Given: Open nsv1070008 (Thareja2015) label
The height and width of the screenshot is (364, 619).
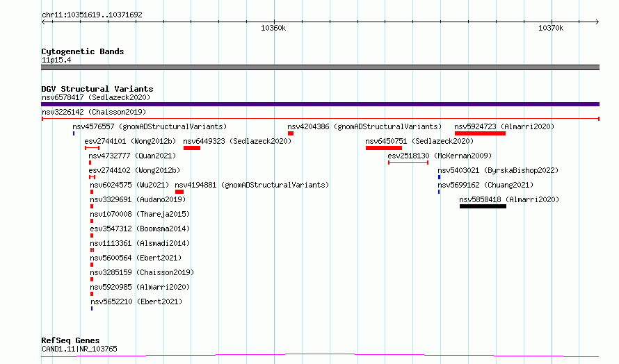Looking at the screenshot, I should coord(140,214).
